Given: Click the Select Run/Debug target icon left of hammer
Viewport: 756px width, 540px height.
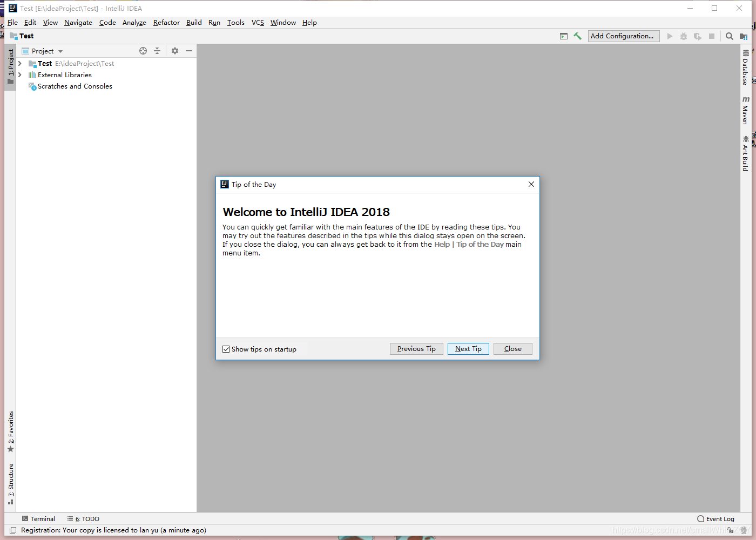Looking at the screenshot, I should coord(564,36).
